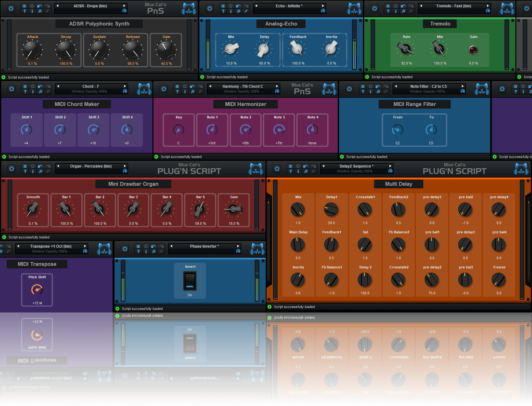The width and height of the screenshot is (532, 406).
Task: Select previous preset arrow before Chord - 7
Action: pos(58,86)
